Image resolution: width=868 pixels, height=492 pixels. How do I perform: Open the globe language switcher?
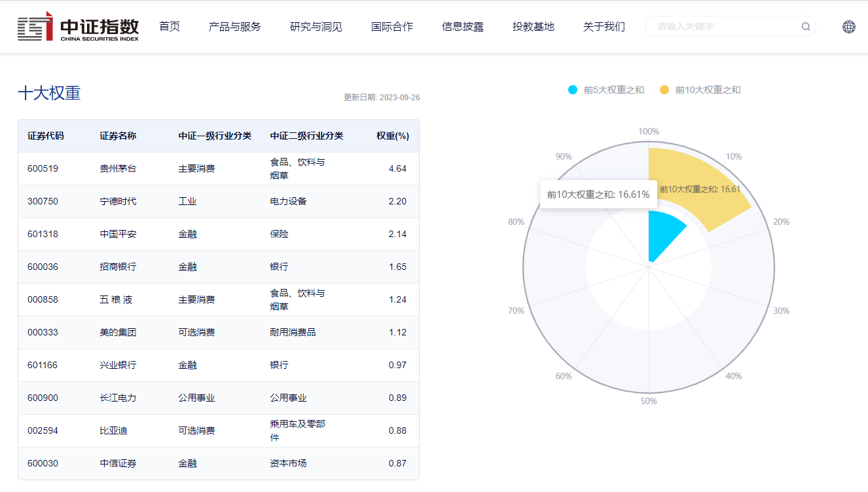[848, 27]
